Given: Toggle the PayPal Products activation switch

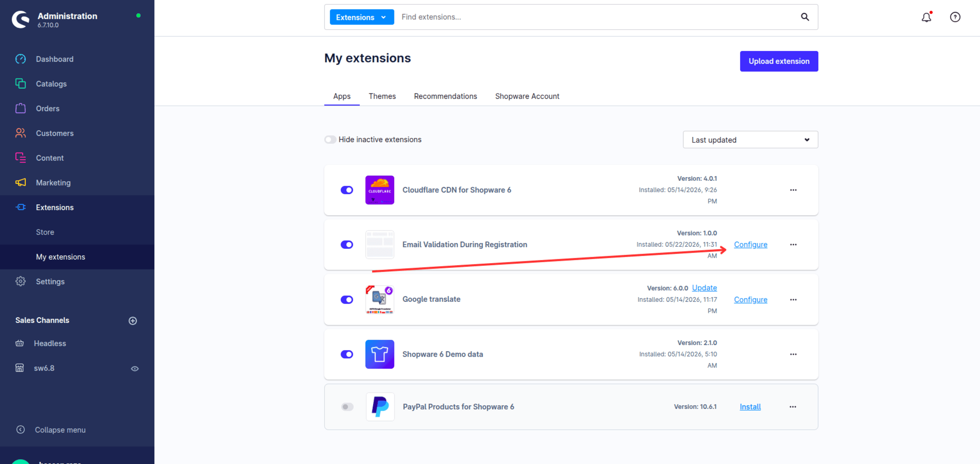Looking at the screenshot, I should [347, 407].
